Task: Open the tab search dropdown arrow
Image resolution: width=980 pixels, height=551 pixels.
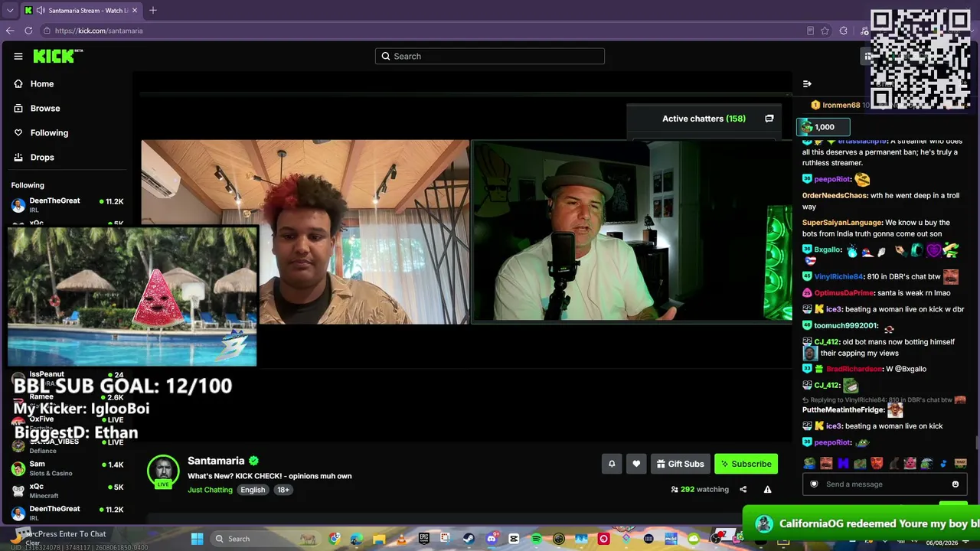Action: [x=10, y=11]
